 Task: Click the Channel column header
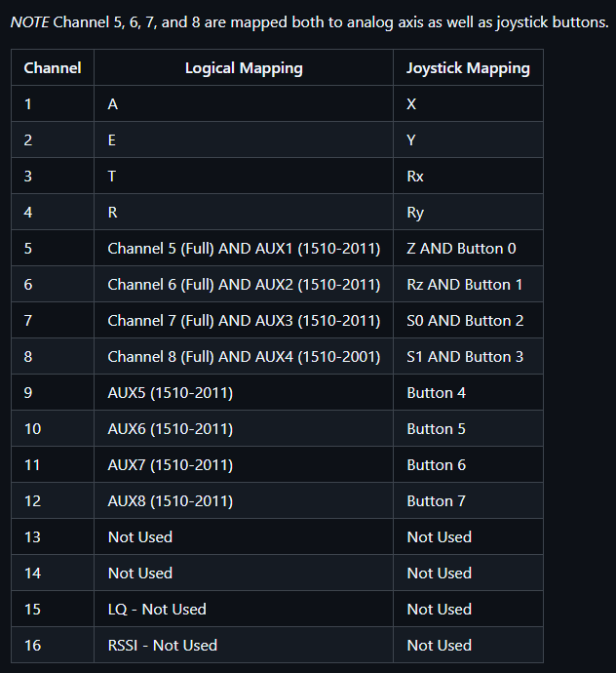53,68
